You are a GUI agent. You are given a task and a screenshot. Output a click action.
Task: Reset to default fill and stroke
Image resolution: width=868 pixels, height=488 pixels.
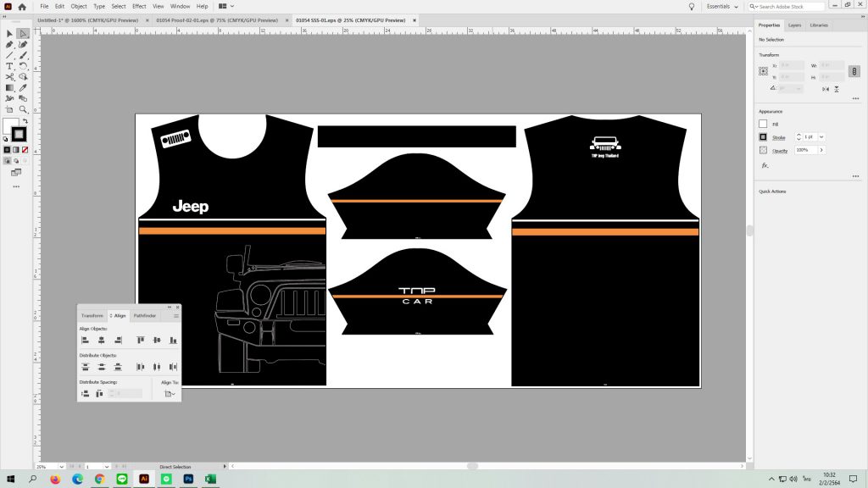tap(6, 139)
